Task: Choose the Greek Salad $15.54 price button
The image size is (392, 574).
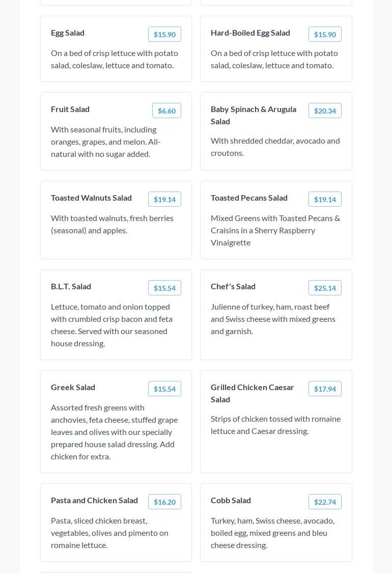Action: 164,389
